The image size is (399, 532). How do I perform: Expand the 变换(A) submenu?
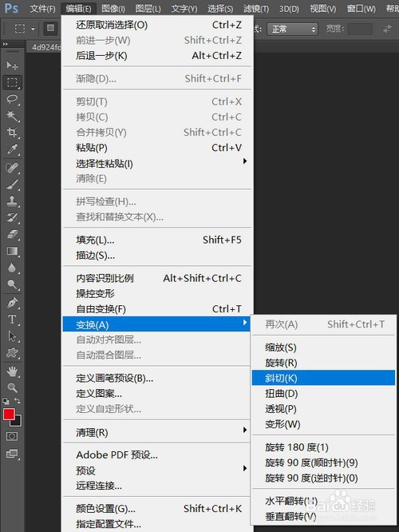click(156, 324)
